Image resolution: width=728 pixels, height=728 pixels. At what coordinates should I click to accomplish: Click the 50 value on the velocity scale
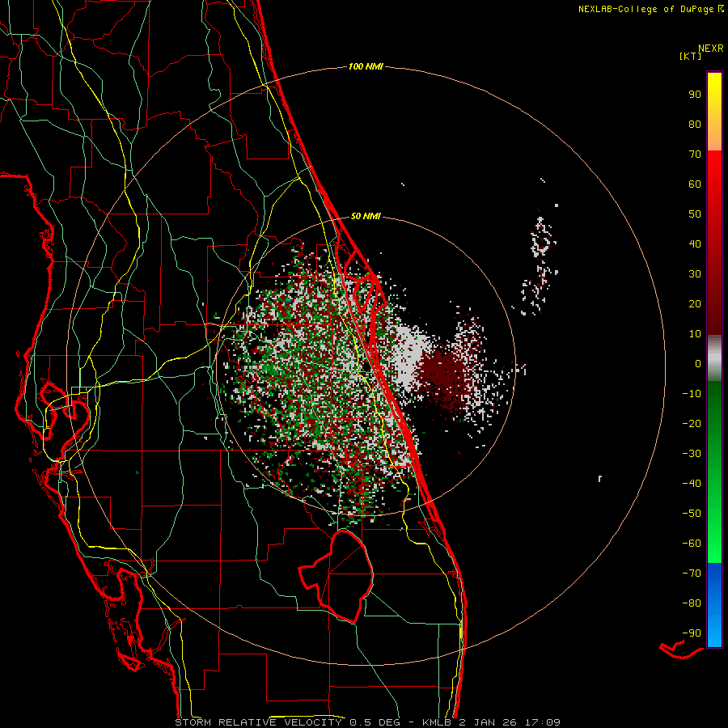point(695,214)
